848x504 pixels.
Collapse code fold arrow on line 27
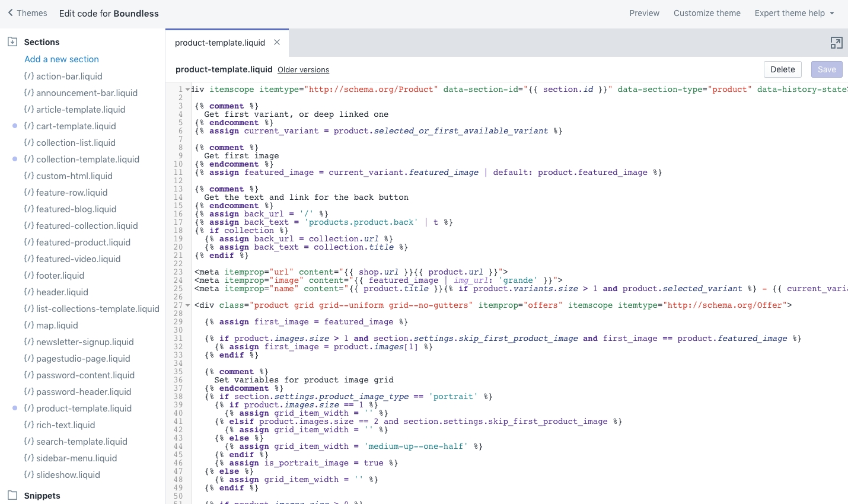[x=188, y=305]
